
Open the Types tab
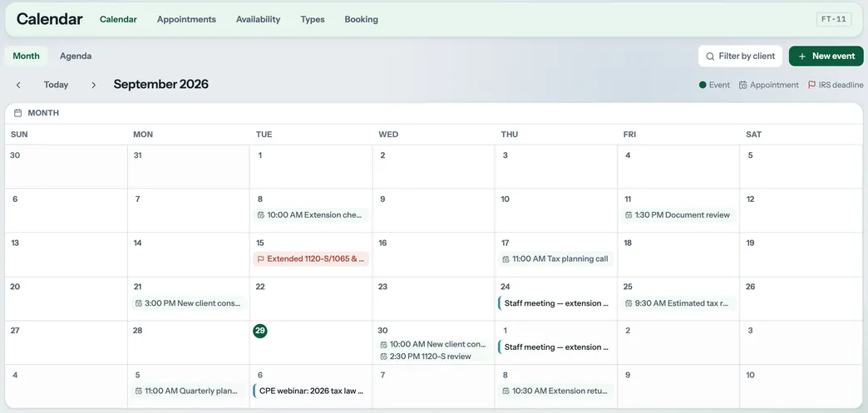tap(313, 19)
